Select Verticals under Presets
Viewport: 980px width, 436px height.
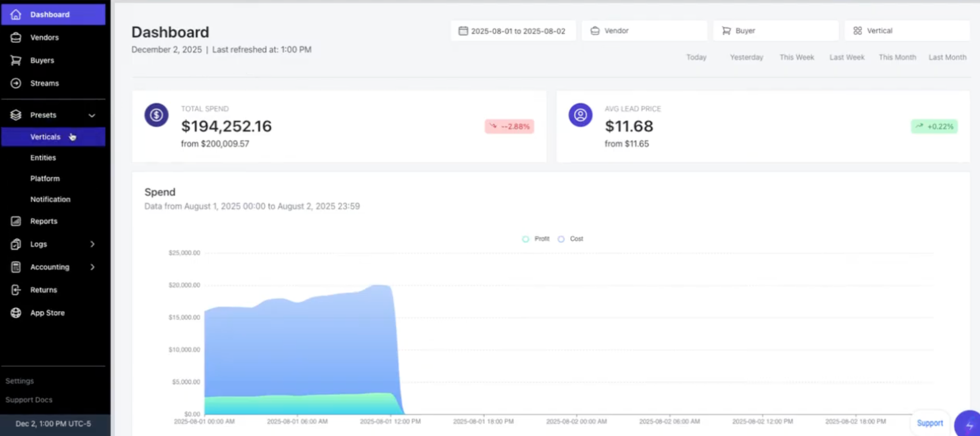(x=53, y=137)
